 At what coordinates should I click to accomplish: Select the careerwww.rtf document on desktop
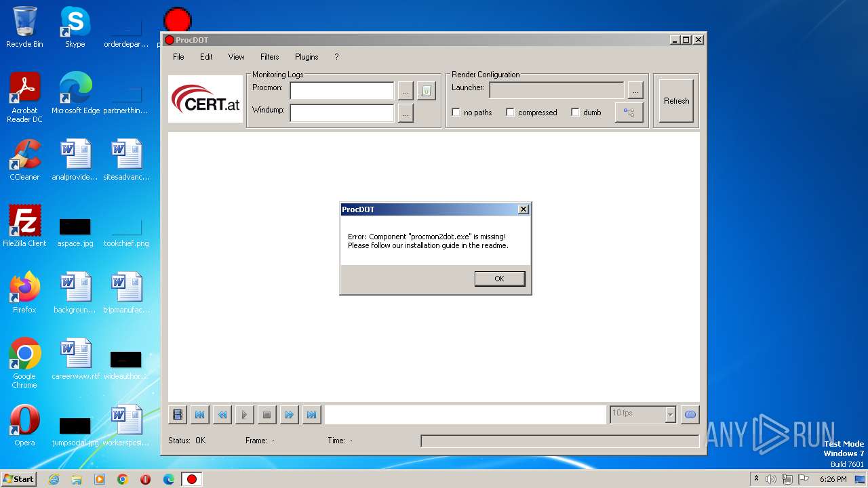(x=75, y=359)
